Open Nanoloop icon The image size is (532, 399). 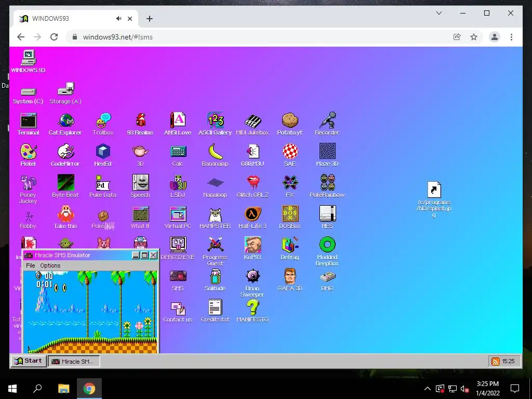pyautogui.click(x=215, y=187)
